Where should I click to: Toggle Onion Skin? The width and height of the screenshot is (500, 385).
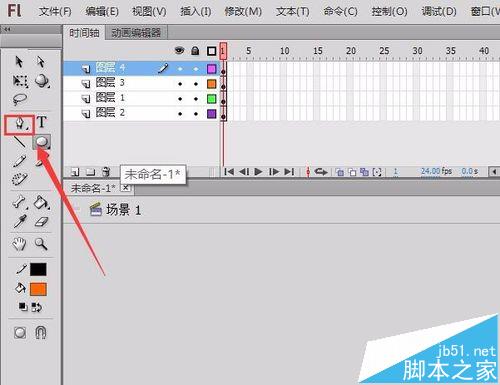click(340, 172)
